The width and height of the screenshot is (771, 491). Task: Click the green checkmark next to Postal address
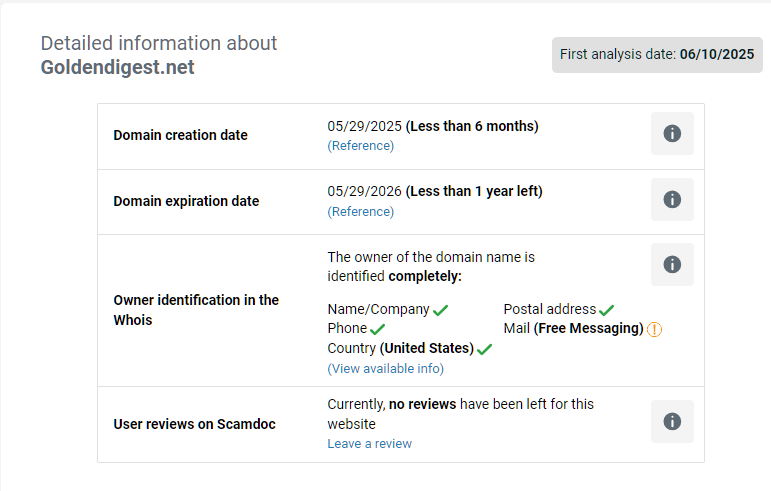pyautogui.click(x=607, y=310)
